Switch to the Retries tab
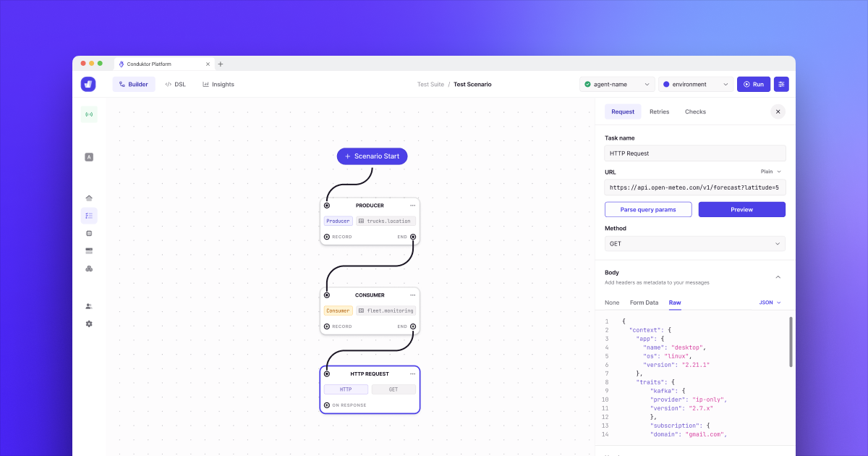This screenshot has width=868, height=456. [659, 111]
